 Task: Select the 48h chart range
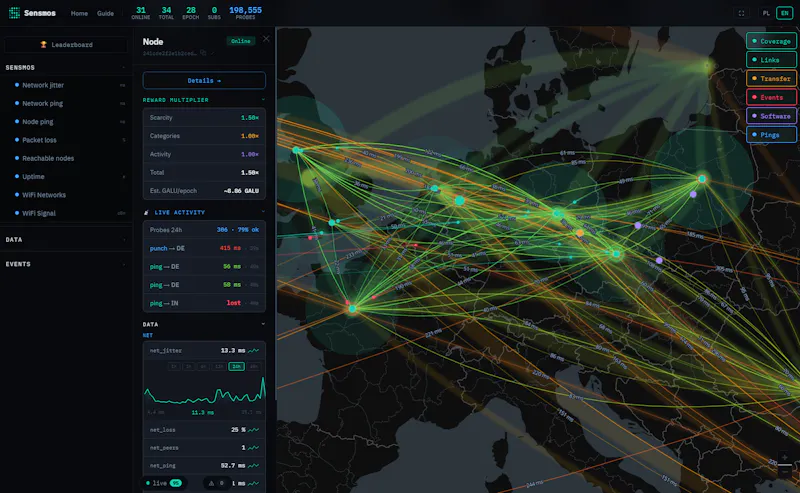254,366
